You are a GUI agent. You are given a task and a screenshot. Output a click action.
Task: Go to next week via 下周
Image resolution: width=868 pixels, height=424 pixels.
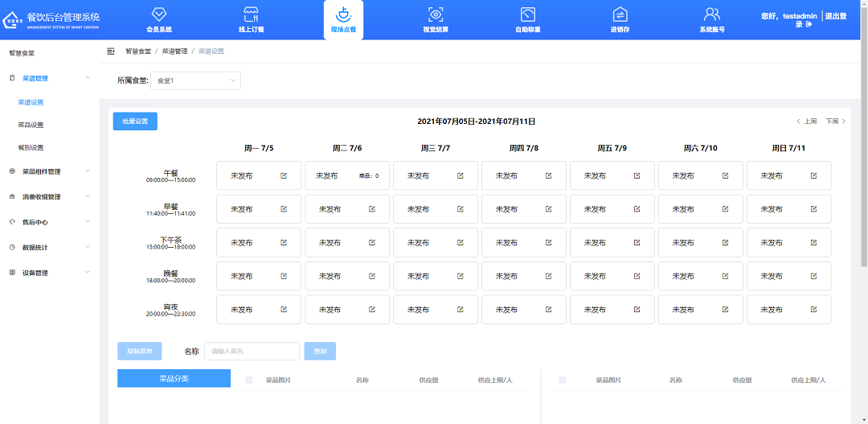click(836, 121)
